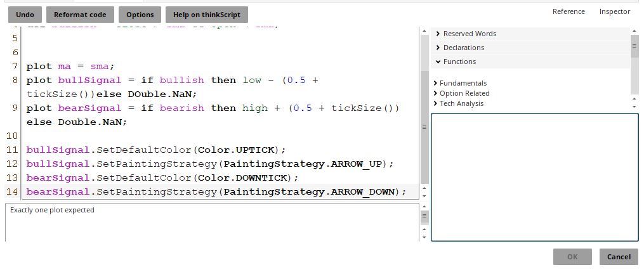Screen dimensions: 644x272
Task: Click line 7 'plot ma = sma;'
Action: click(x=70, y=67)
